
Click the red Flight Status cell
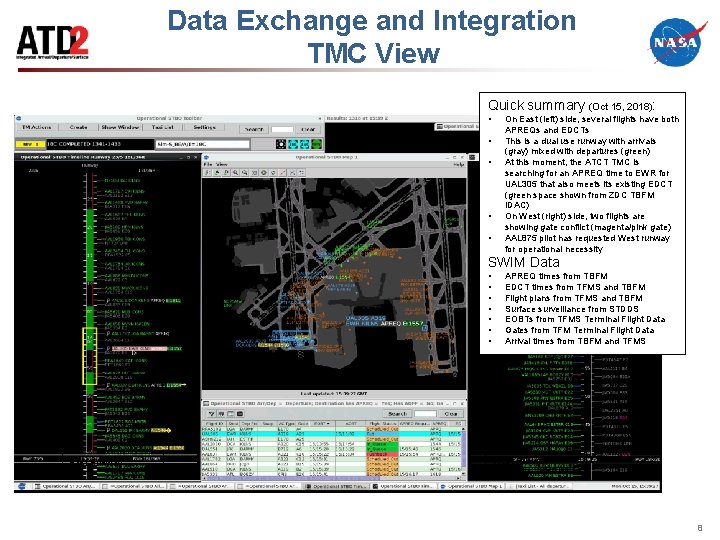point(382,454)
